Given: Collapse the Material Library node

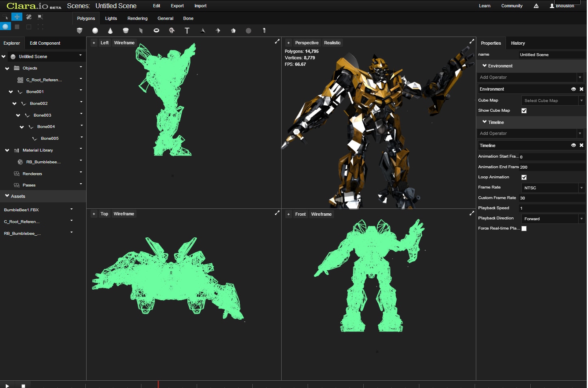Looking at the screenshot, I should 7,150.
